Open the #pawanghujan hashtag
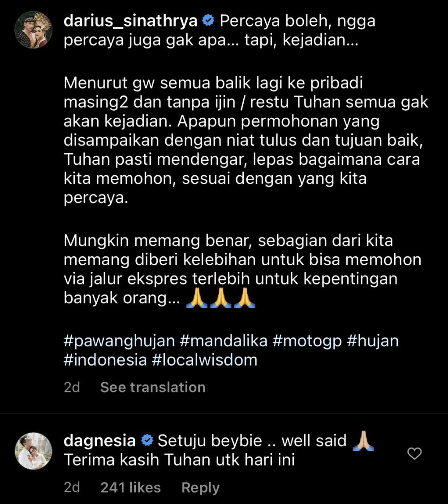The width and height of the screenshot is (448, 504). [x=119, y=341]
